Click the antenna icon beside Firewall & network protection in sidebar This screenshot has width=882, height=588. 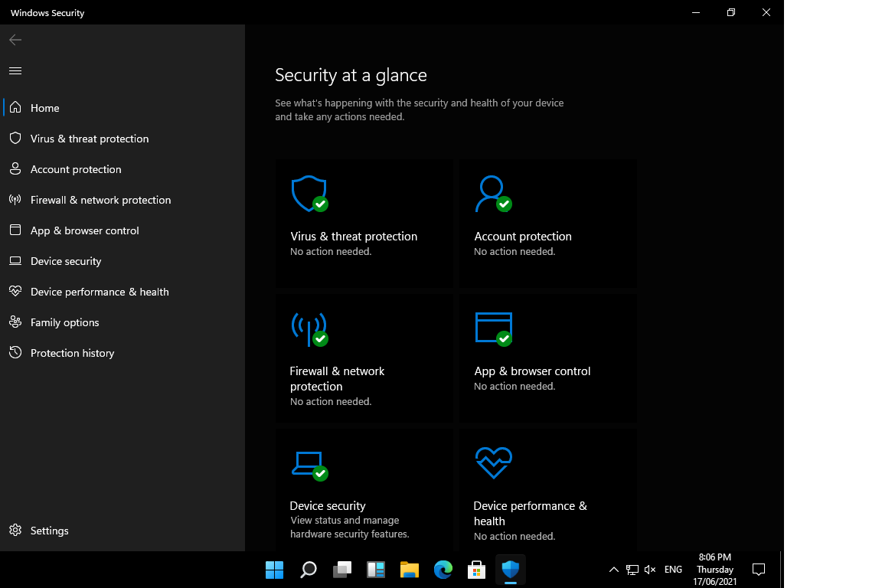click(x=15, y=199)
